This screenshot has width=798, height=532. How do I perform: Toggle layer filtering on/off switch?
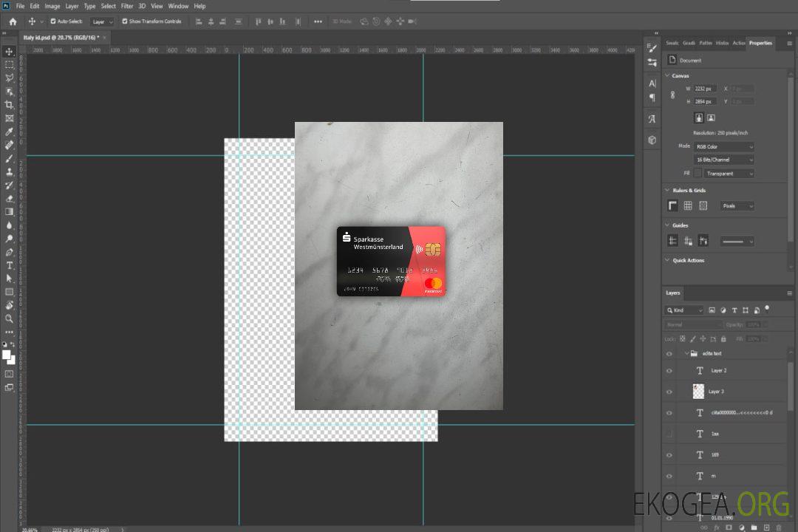pos(767,309)
